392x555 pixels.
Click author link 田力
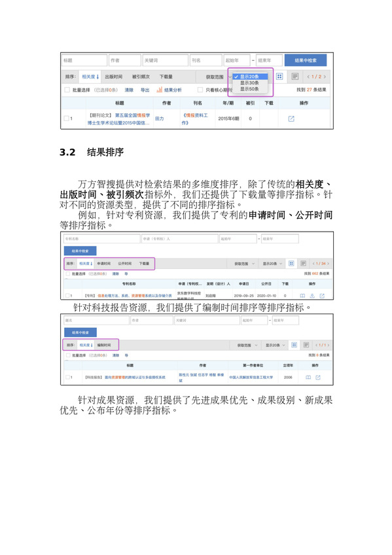click(160, 118)
